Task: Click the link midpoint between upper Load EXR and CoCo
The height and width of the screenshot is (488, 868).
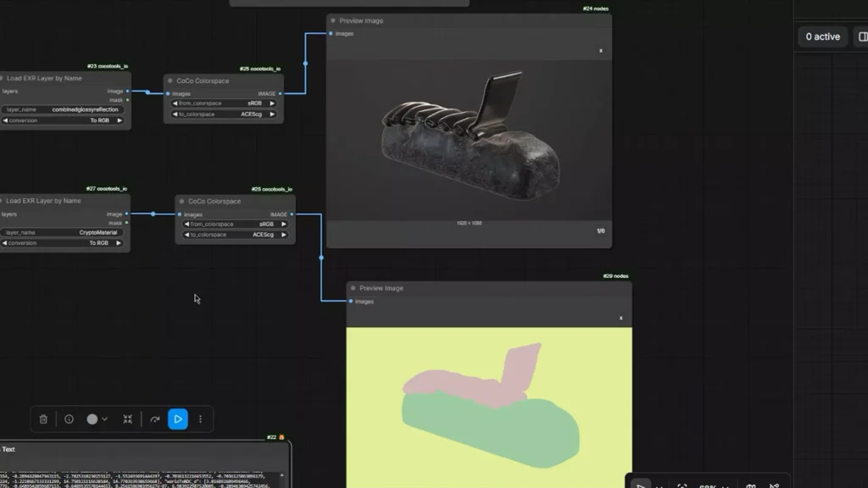Action: [147, 92]
